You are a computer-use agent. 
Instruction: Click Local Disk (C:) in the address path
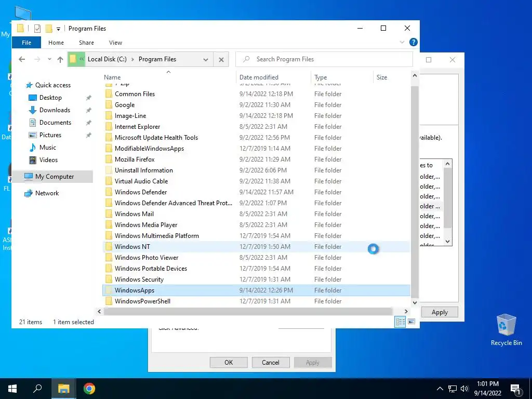pos(107,59)
